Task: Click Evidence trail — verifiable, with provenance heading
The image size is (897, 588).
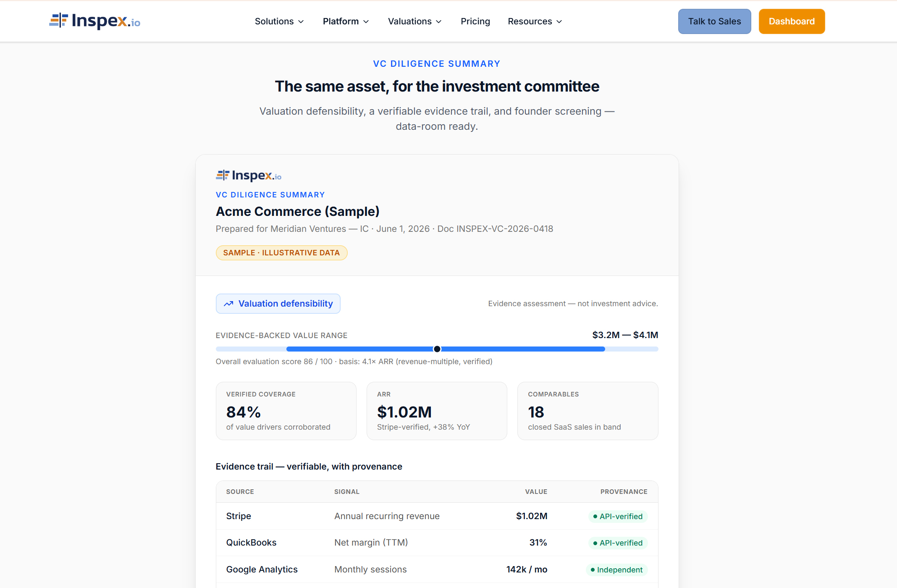Action: click(309, 467)
